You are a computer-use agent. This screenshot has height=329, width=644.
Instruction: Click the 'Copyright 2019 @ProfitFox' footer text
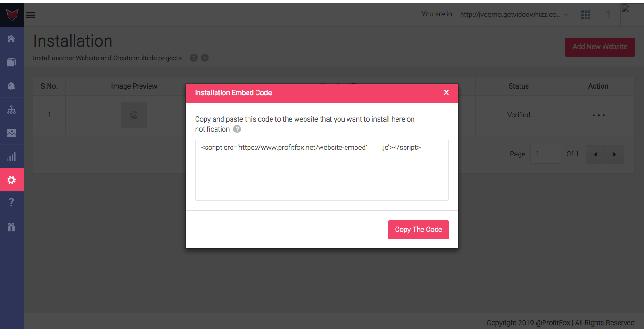point(528,323)
